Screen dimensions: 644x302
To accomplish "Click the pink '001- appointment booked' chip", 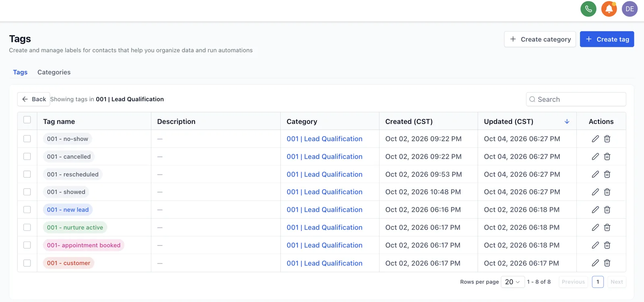I will tap(84, 245).
